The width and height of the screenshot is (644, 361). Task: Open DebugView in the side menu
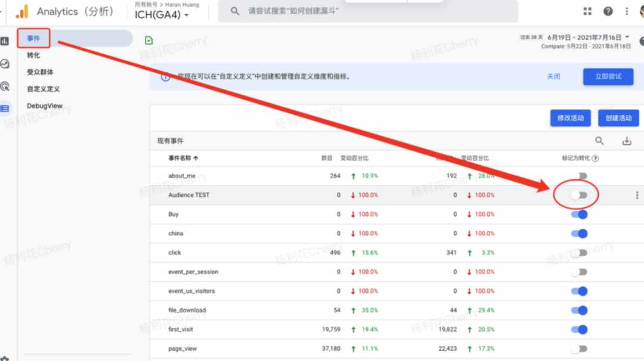[x=44, y=106]
